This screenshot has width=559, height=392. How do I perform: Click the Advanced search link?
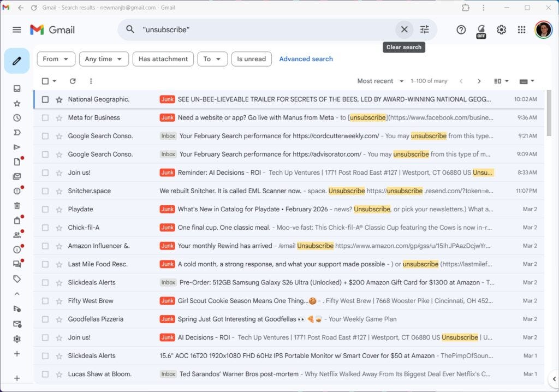click(x=306, y=59)
